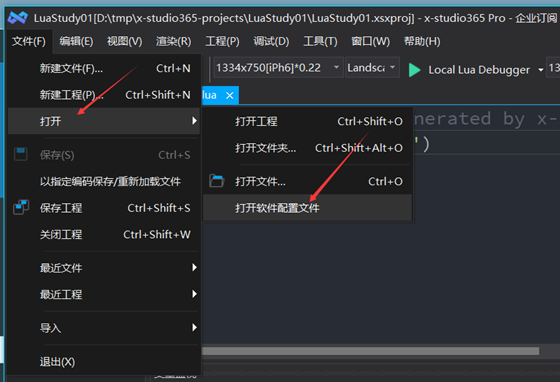Open the 渲染(R) menu
560x382 pixels.
(174, 41)
